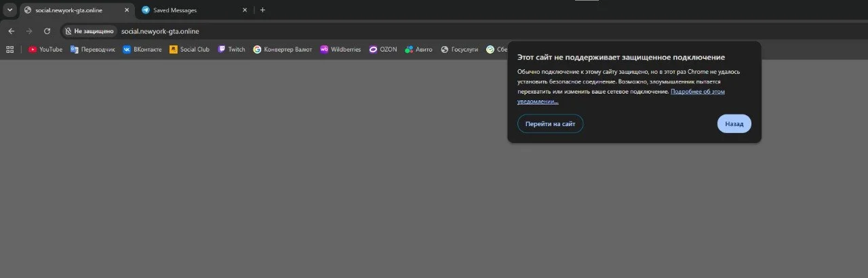Expand the tab search dropdown arrow
The image size is (868, 278).
tap(9, 10)
